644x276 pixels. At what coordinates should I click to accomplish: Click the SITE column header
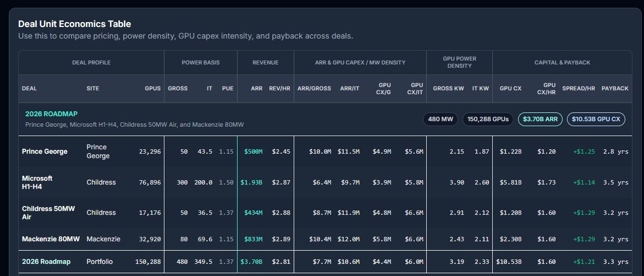[x=93, y=89]
